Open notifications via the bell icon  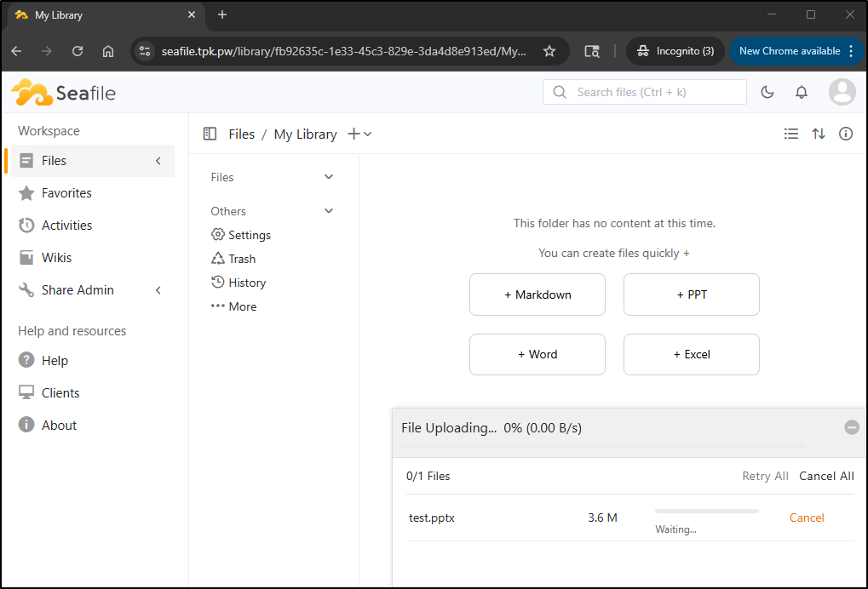click(801, 92)
